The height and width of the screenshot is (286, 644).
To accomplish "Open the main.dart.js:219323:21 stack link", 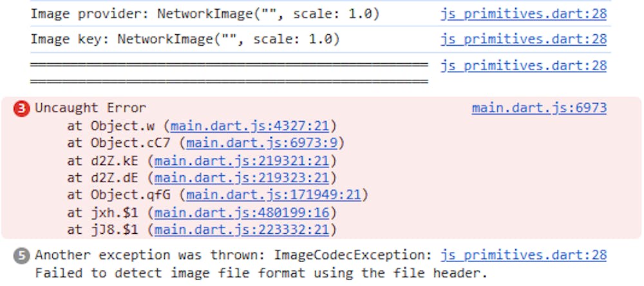I will click(x=242, y=177).
